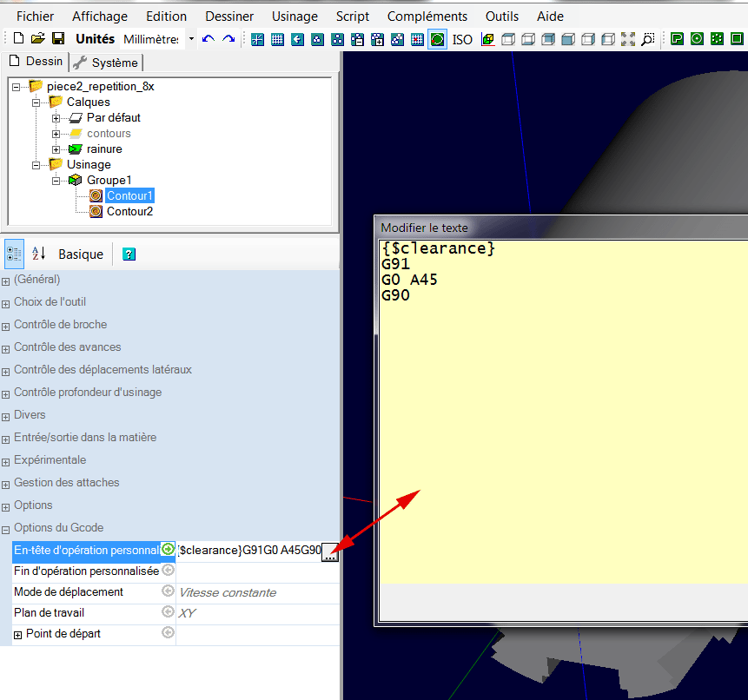
Task: Collapse the piece2_repetition_8x root node
Action: 17,87
